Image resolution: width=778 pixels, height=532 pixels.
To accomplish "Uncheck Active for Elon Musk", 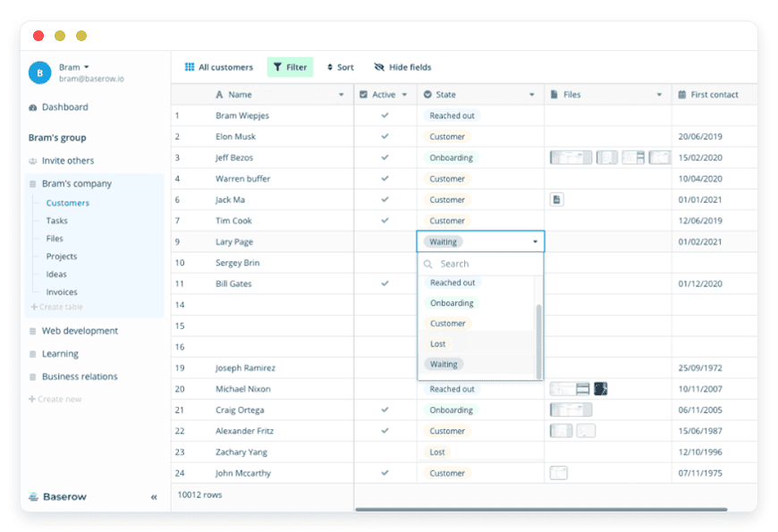I will tap(385, 136).
